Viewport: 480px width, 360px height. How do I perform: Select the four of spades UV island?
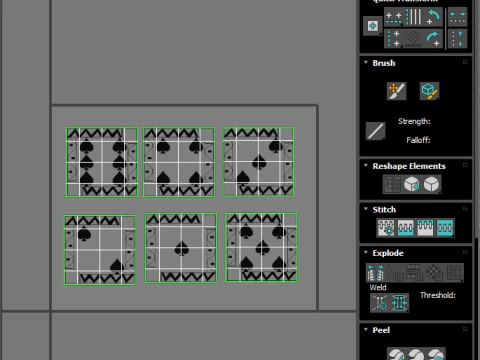179,162
